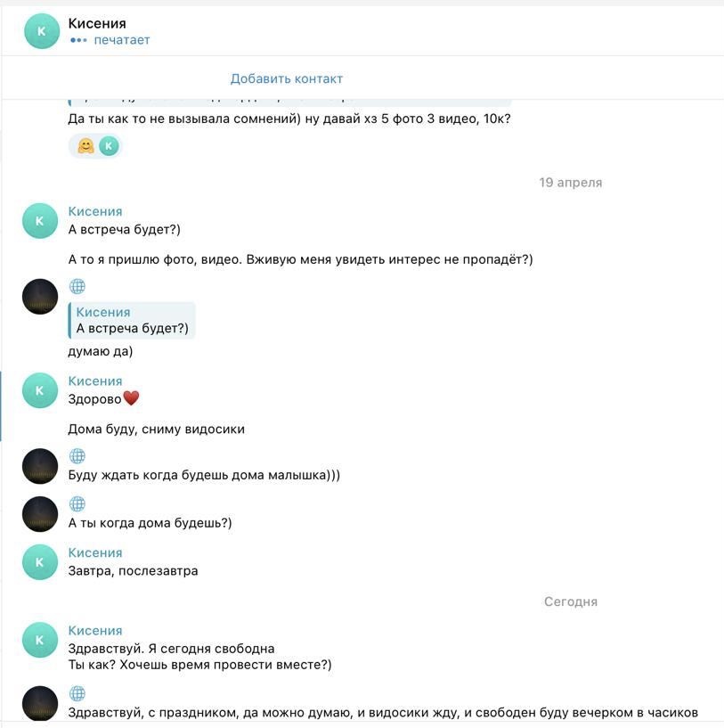Click Кисения's avatar next to "Здорово" message
The width and height of the screenshot is (724, 728).
tap(40, 390)
